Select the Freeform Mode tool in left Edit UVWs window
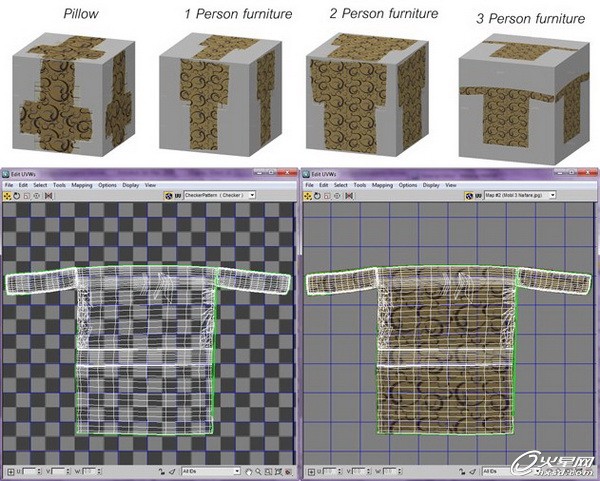The width and height of the screenshot is (600, 481). pos(37,196)
